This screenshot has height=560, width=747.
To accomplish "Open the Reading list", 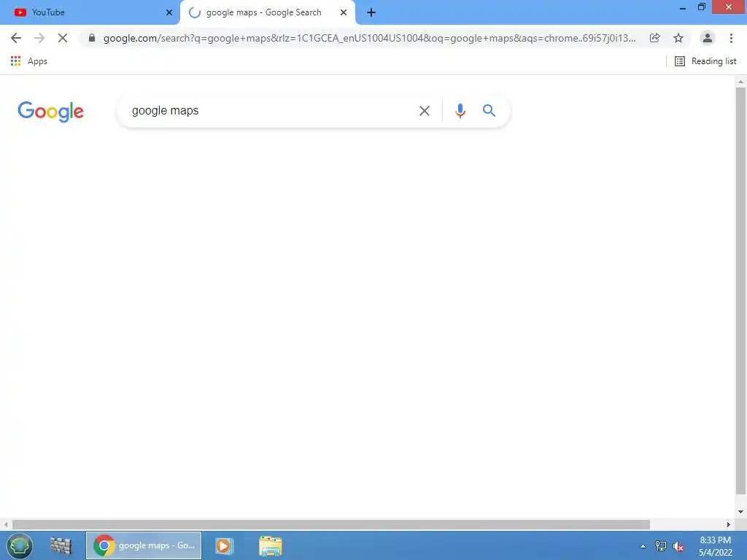I will pos(705,61).
